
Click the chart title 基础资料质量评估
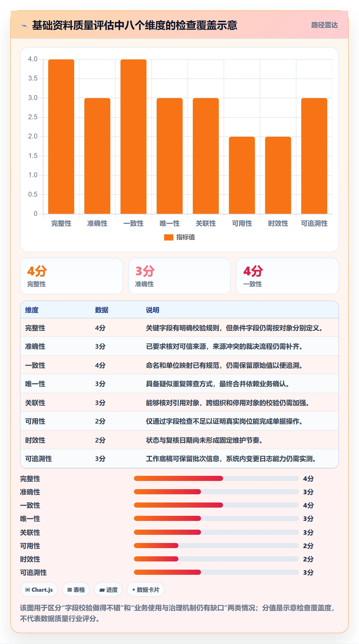135,25
